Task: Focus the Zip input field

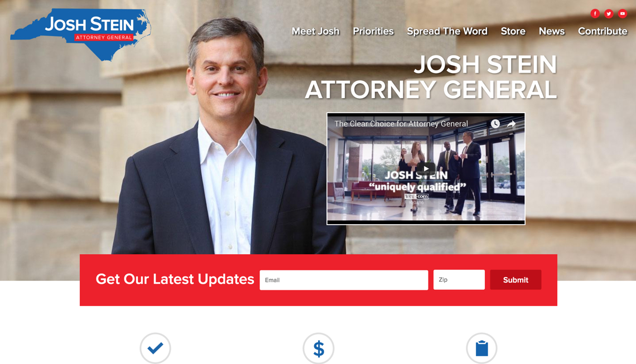Action: tap(459, 280)
